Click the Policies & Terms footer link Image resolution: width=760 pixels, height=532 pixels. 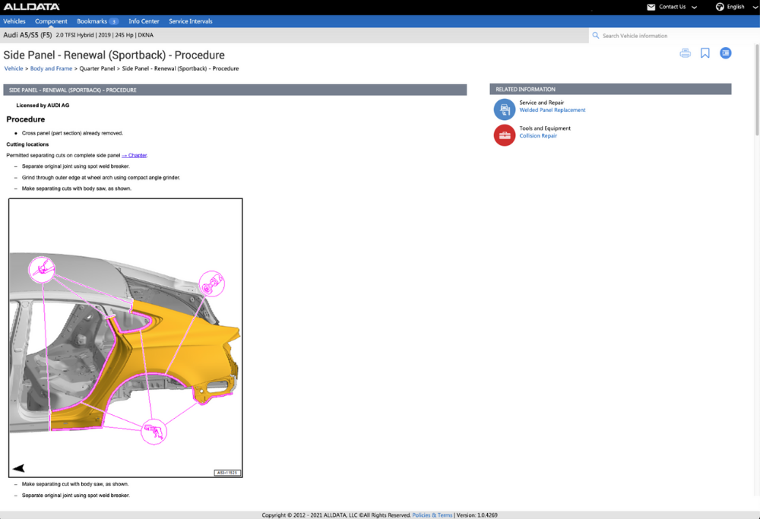coord(432,515)
